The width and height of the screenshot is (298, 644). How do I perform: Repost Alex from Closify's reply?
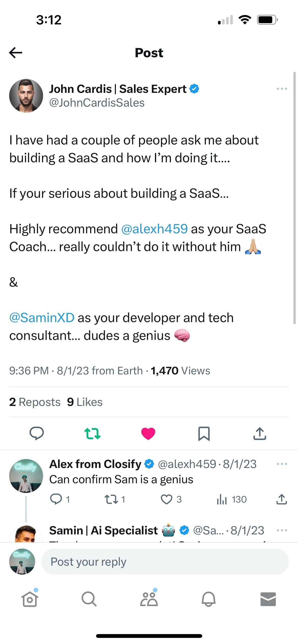click(x=111, y=499)
